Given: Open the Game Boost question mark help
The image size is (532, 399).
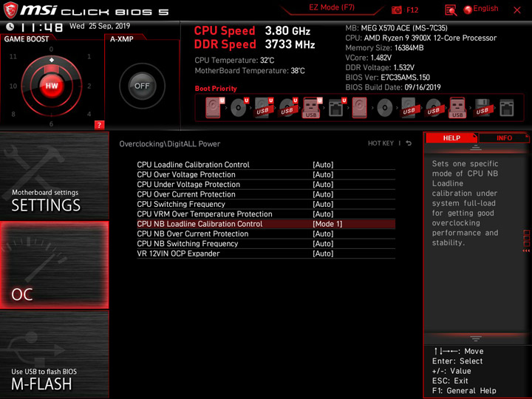Looking at the screenshot, I should coord(99,125).
